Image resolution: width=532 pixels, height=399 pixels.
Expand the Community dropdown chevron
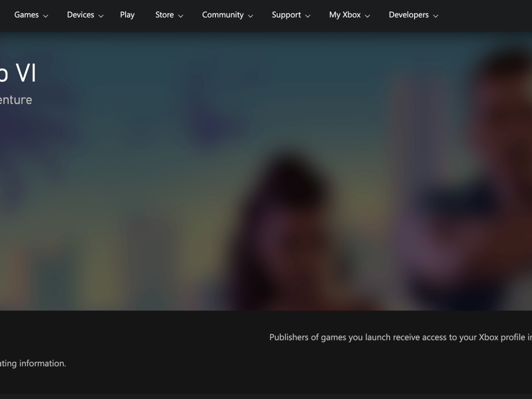click(x=251, y=16)
